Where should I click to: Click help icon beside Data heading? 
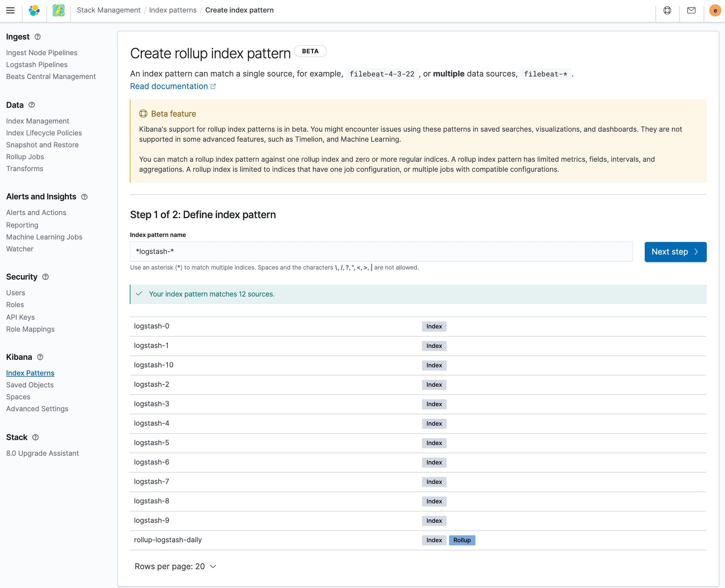click(31, 105)
